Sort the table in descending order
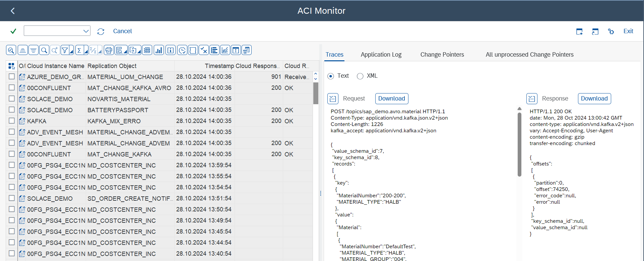Viewport: 644px width, 261px height. [34, 50]
